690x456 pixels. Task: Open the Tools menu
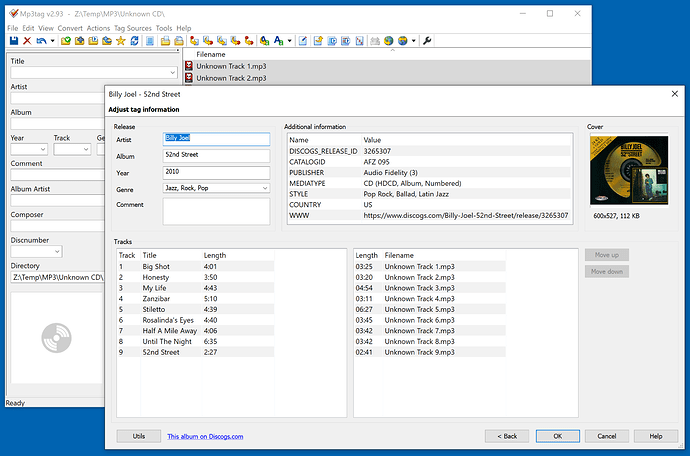(x=164, y=28)
